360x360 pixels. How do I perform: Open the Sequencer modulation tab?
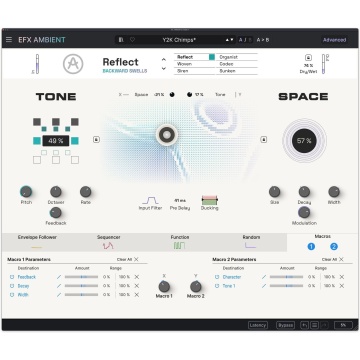(x=109, y=242)
